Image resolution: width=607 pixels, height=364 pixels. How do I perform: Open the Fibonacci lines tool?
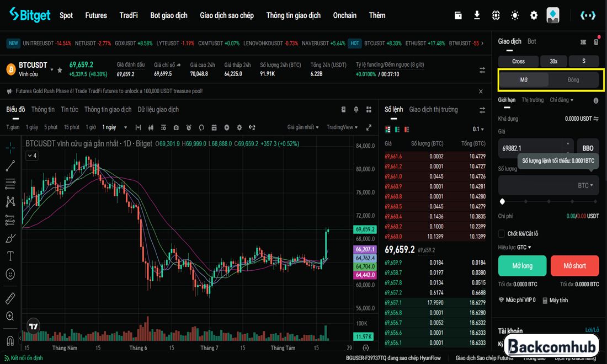point(10,184)
